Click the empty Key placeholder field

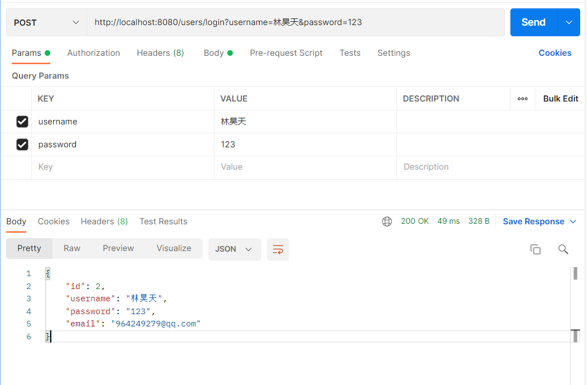pos(123,167)
